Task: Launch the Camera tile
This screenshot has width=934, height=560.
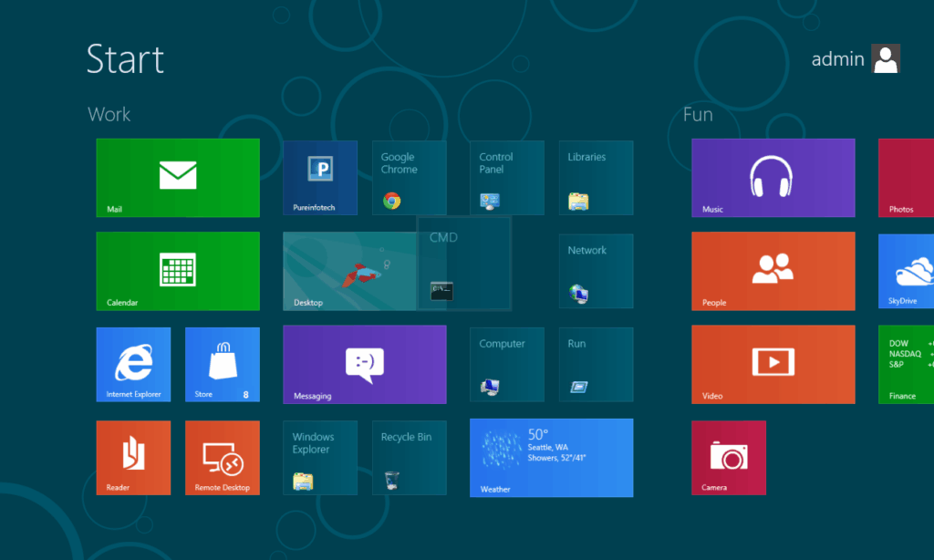Action: (729, 458)
